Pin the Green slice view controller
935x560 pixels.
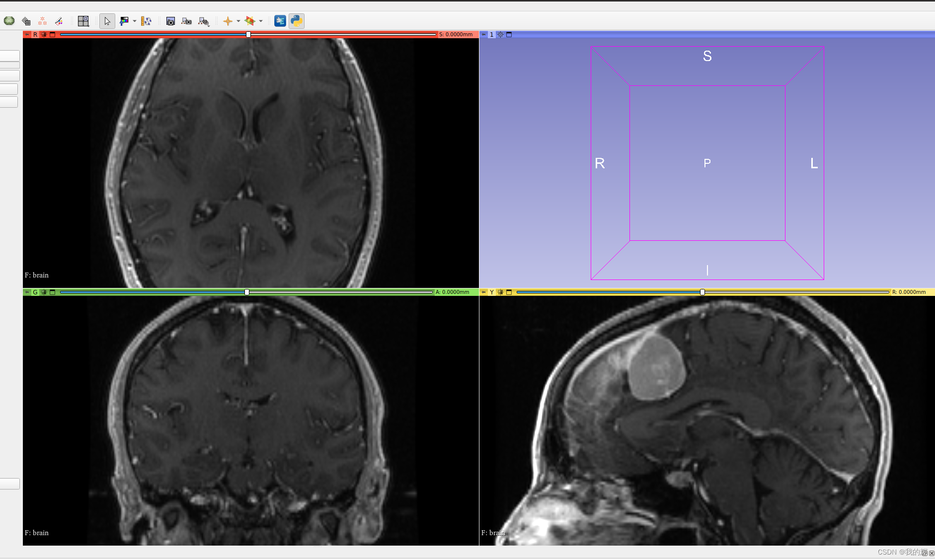(x=27, y=292)
